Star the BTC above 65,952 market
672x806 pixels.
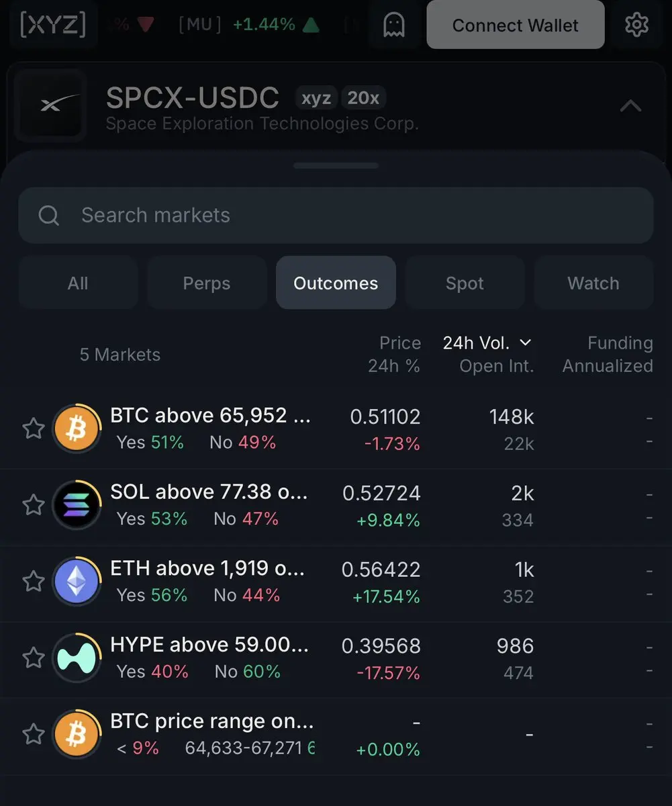[x=34, y=429]
